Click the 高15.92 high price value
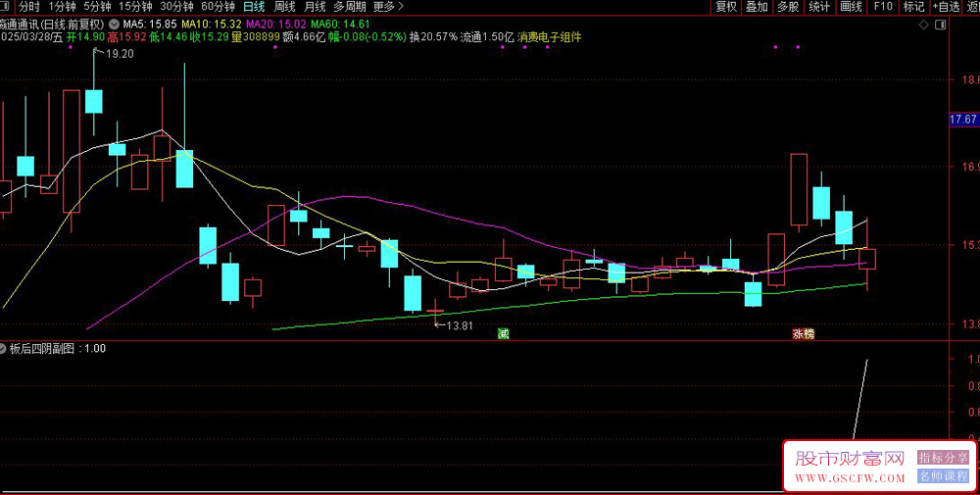Viewport: 980px width, 495px height. [x=126, y=37]
